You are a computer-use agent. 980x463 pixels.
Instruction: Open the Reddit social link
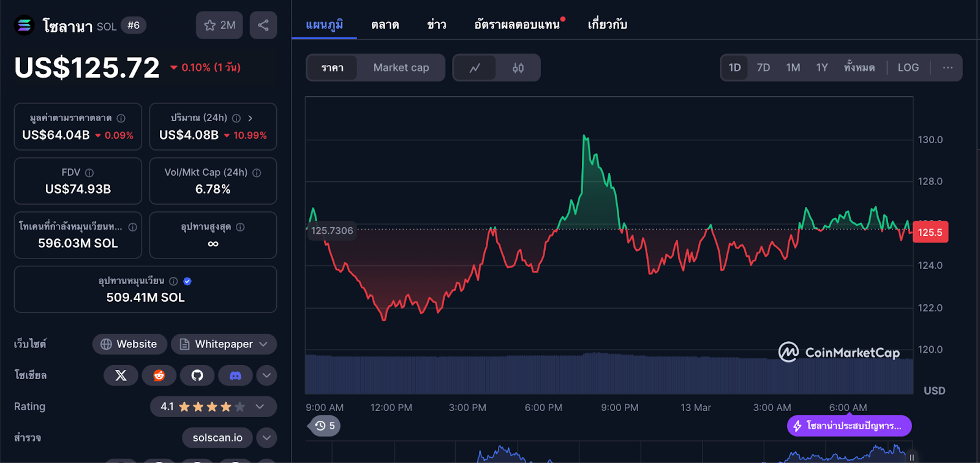(x=159, y=375)
